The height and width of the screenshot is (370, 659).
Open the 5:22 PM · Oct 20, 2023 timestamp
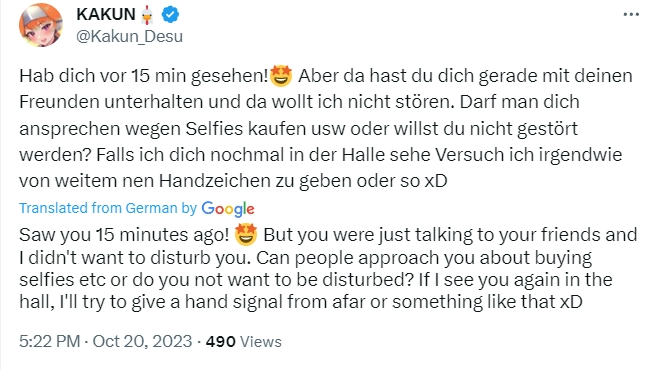coord(105,341)
